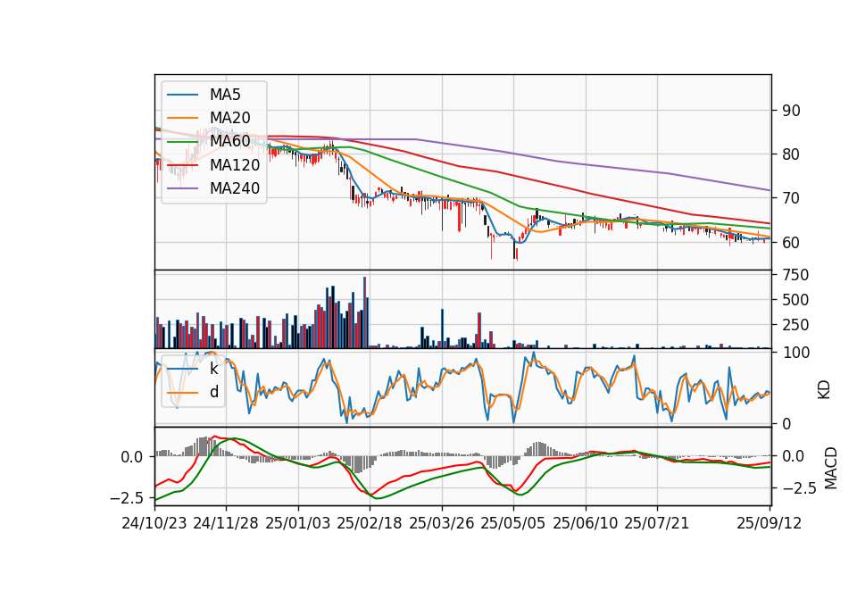This screenshot has width=857, height=616.
Task: Click the price axis value 70
Action: [x=791, y=198]
